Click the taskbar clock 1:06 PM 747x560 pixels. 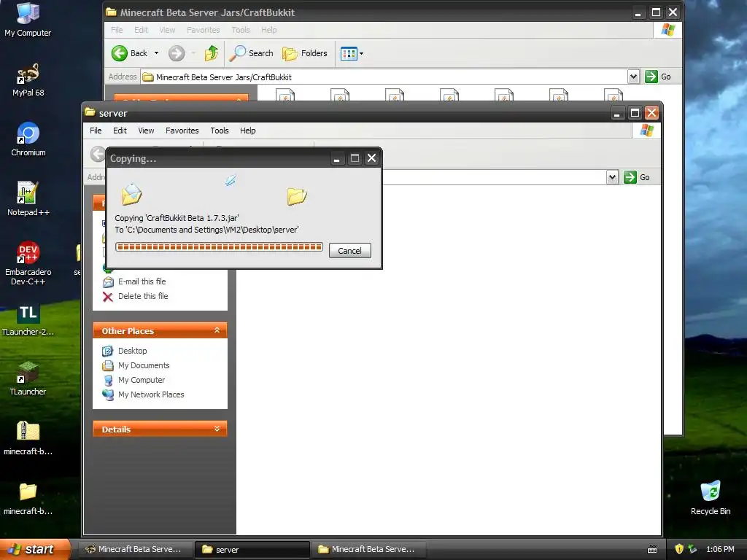(x=720, y=549)
